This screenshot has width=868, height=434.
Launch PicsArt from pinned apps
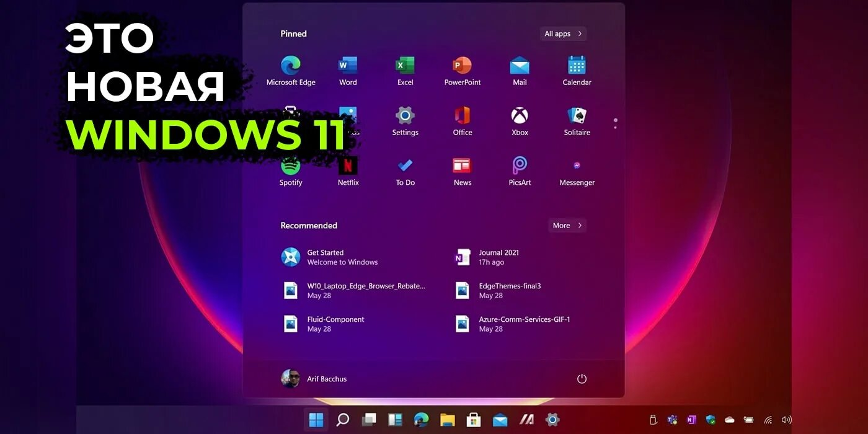click(520, 171)
